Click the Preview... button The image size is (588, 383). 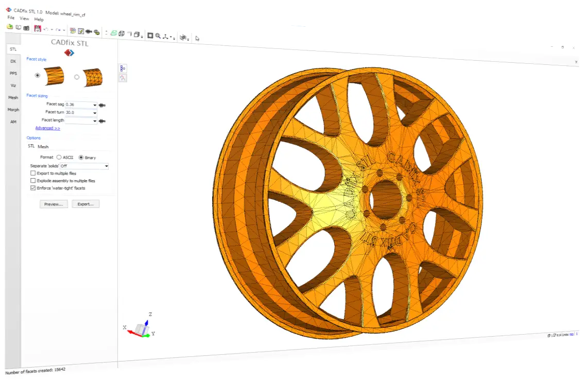pos(54,204)
